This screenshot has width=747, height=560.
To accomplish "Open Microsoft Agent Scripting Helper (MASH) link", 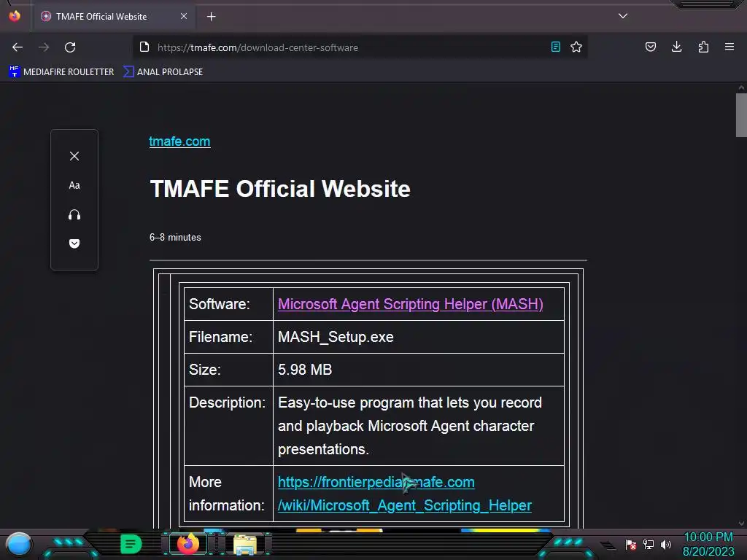I will point(410,304).
